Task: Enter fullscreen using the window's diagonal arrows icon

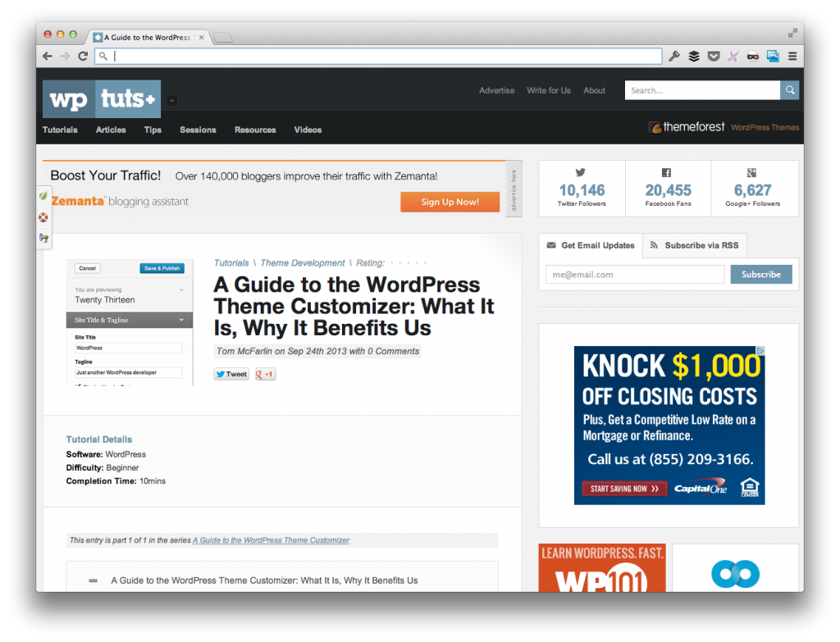Action: (792, 33)
